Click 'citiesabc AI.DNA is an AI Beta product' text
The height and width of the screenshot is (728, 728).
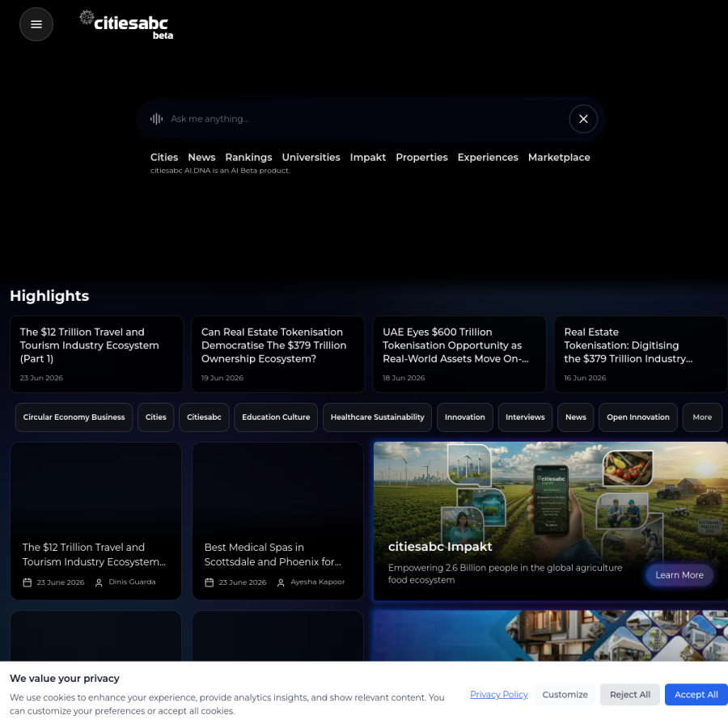pos(220,171)
